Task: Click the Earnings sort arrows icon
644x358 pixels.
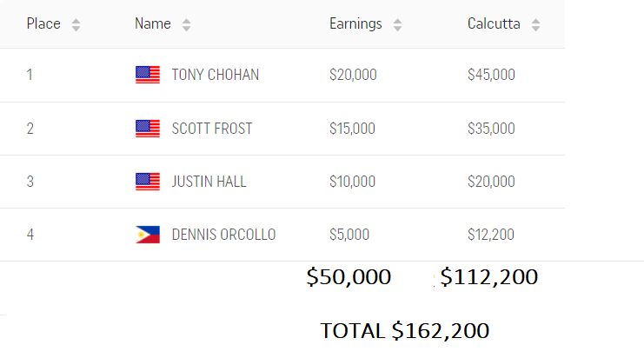Action: 397,25
